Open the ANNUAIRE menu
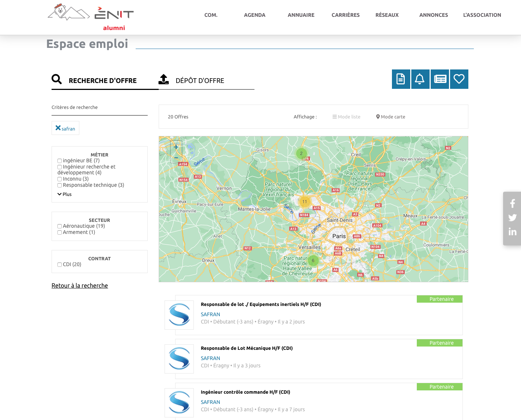The height and width of the screenshot is (420, 521). 301,15
